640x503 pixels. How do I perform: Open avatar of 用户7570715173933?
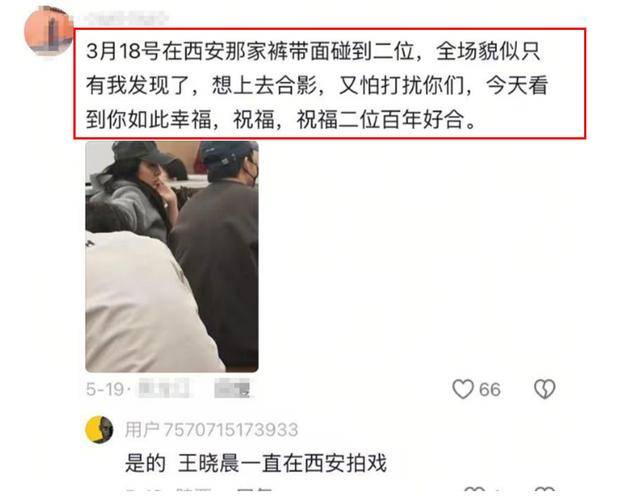tap(99, 430)
